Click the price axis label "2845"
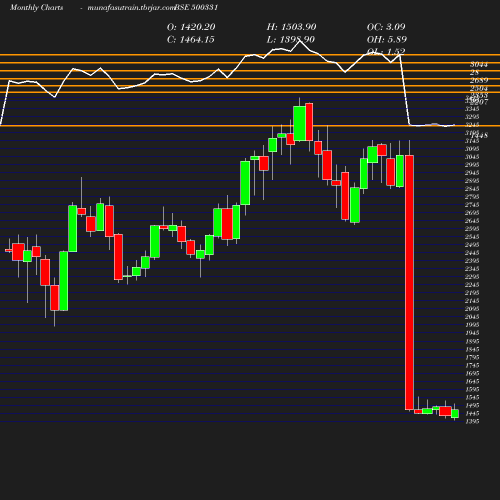This screenshot has height=500, width=500. (x=472, y=189)
